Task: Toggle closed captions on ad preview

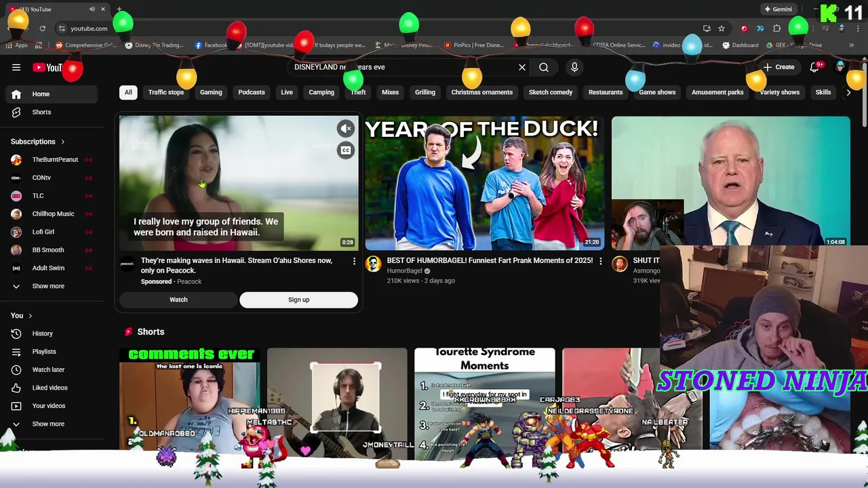Action: tap(346, 150)
